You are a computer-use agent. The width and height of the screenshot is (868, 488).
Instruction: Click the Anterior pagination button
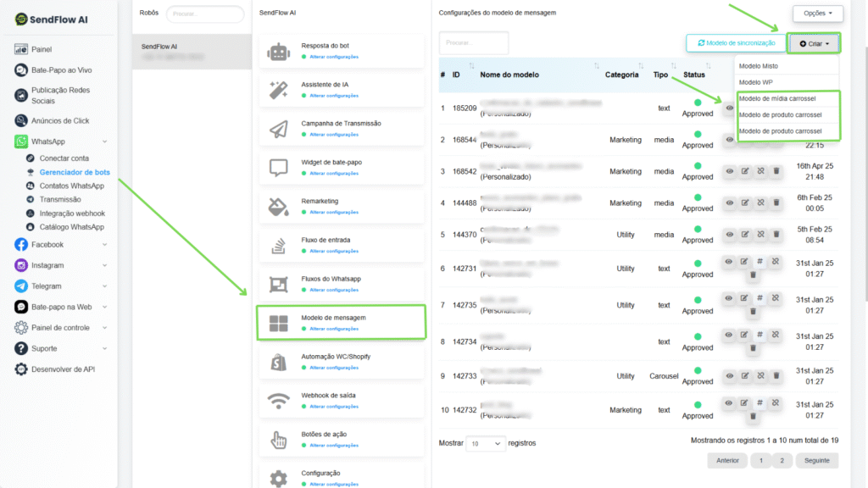click(727, 460)
